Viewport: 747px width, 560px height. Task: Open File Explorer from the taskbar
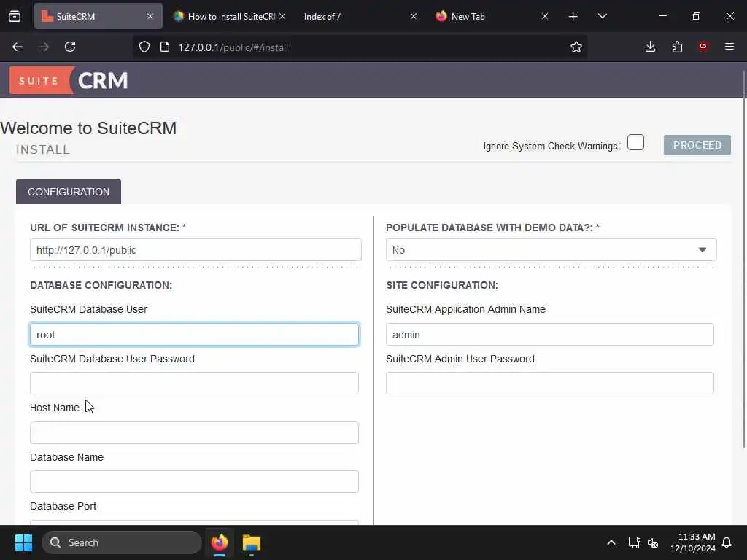pos(252,542)
